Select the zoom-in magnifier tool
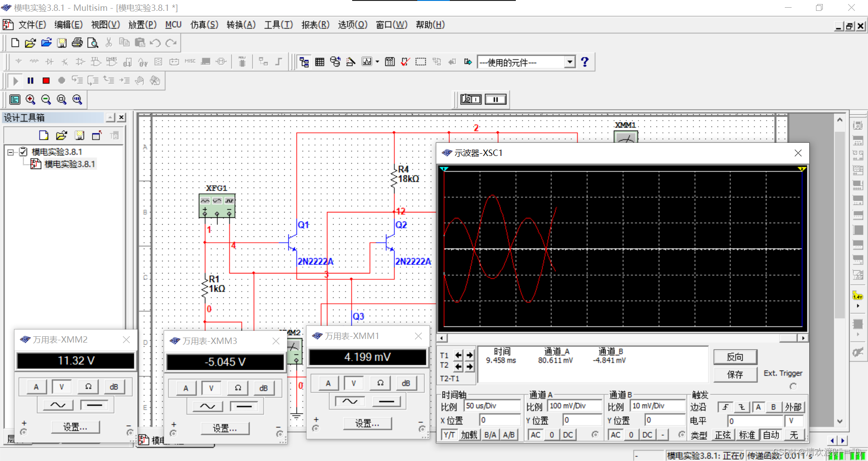Viewport: 868px width, 461px height. point(30,99)
